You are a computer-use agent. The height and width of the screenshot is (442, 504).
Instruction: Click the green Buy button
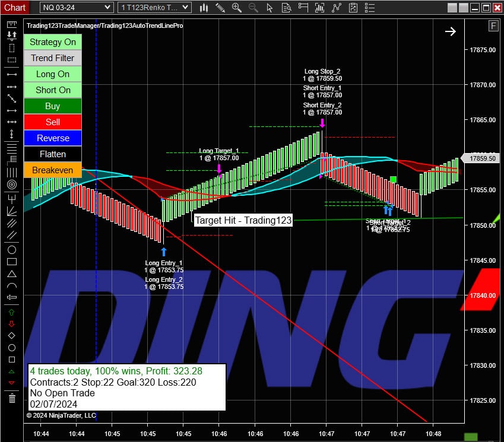coord(53,106)
